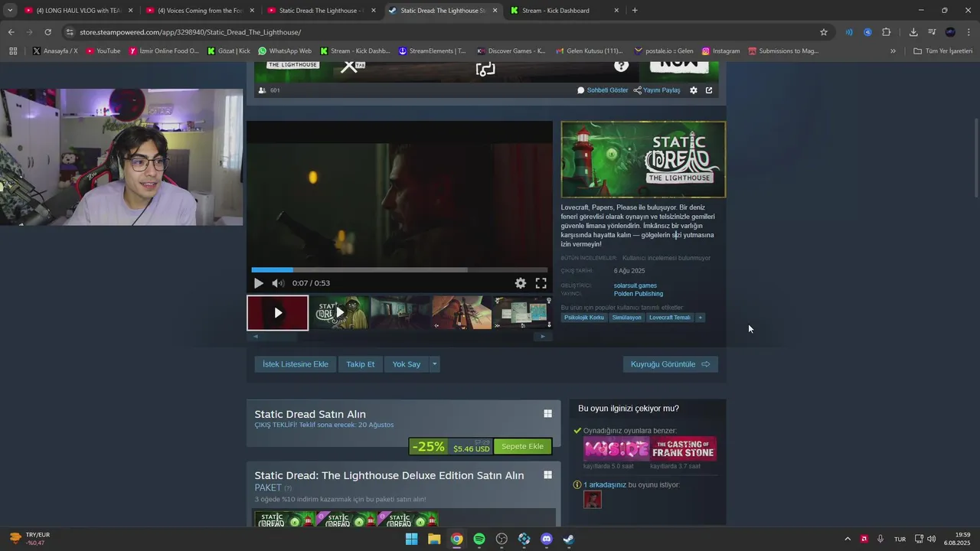The width and height of the screenshot is (980, 551).
Task: Go back to previous page
Action: point(11,32)
